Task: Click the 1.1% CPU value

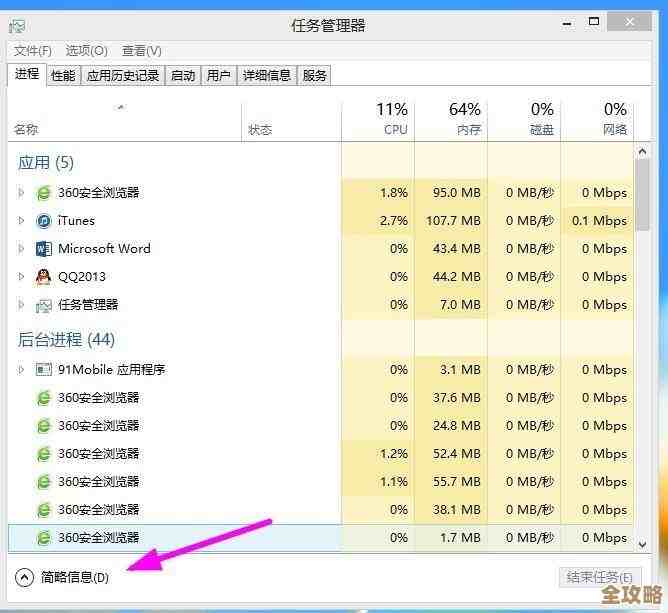Action: click(394, 482)
